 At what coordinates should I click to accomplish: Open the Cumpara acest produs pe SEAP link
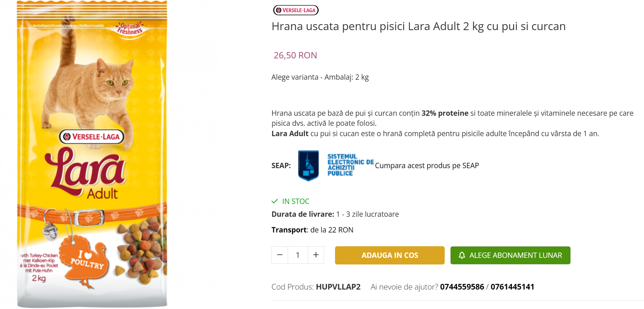click(x=427, y=166)
